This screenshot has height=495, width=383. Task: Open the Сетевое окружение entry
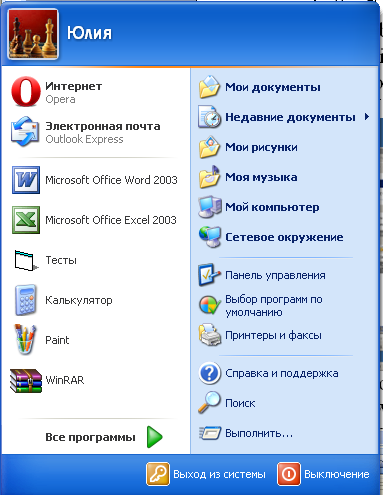284,237
